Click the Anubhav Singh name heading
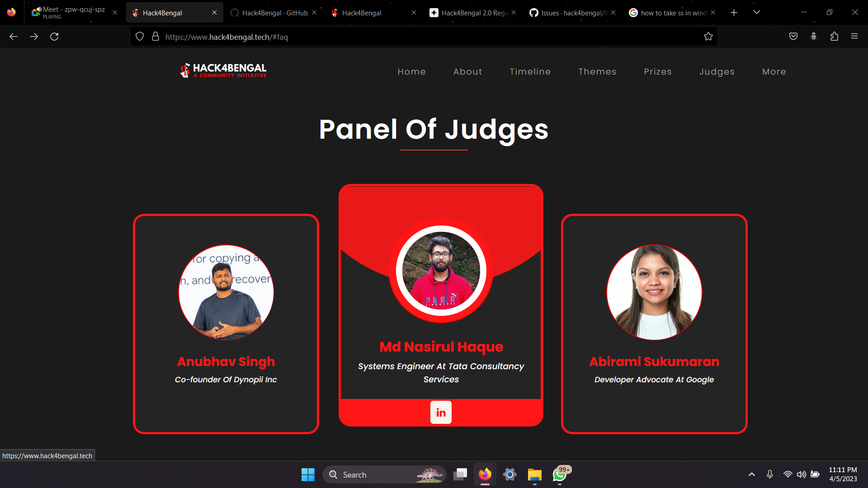Image resolution: width=868 pixels, height=488 pixels. click(x=226, y=361)
